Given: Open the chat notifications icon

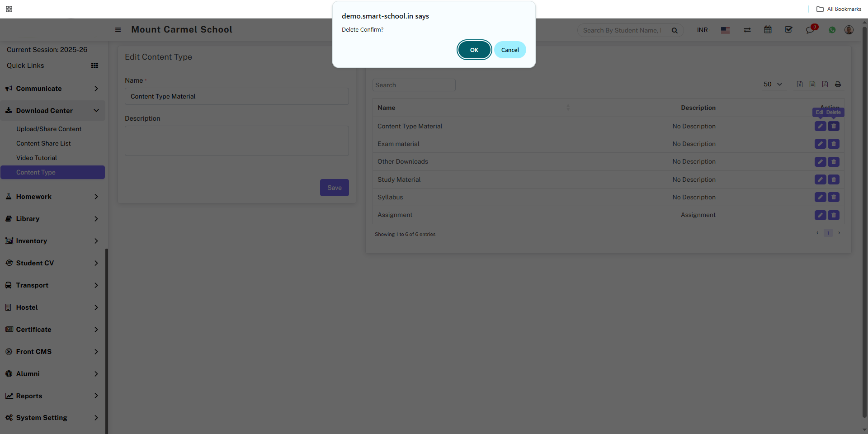Looking at the screenshot, I should [x=810, y=30].
